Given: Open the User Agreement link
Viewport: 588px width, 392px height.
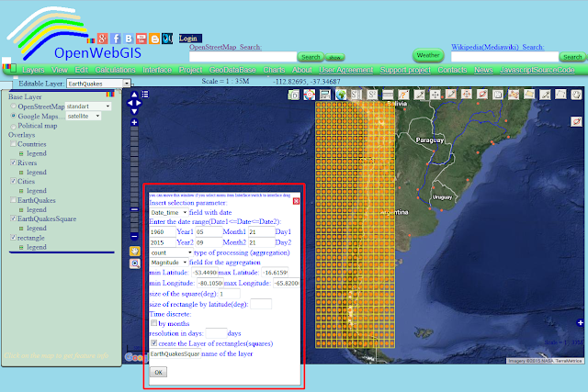Looking at the screenshot, I should tap(345, 70).
